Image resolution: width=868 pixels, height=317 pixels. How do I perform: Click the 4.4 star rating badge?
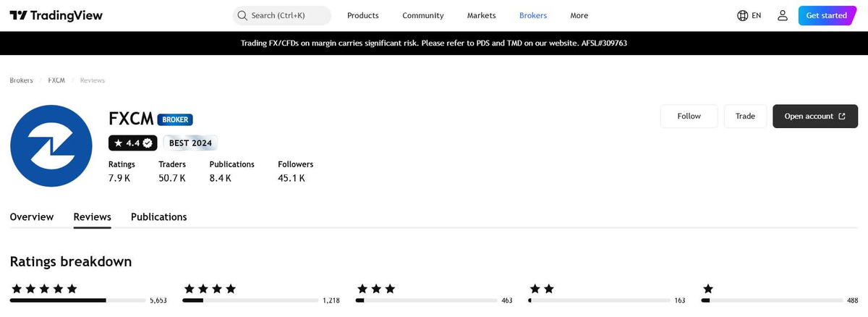click(x=132, y=143)
